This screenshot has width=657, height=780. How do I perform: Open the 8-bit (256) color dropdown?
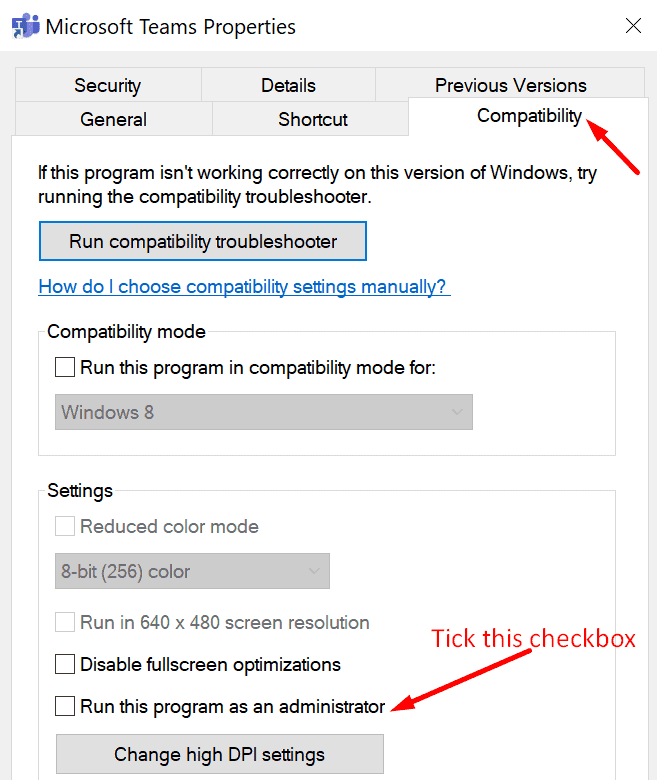192,571
